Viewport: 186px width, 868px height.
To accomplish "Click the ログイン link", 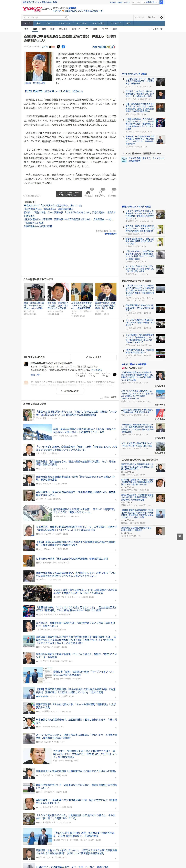I will tap(57, 11).
